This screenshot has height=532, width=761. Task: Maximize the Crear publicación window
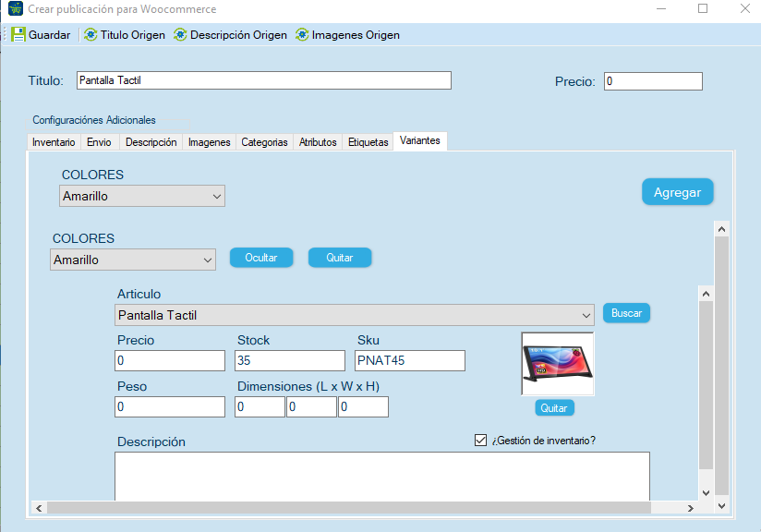703,8
